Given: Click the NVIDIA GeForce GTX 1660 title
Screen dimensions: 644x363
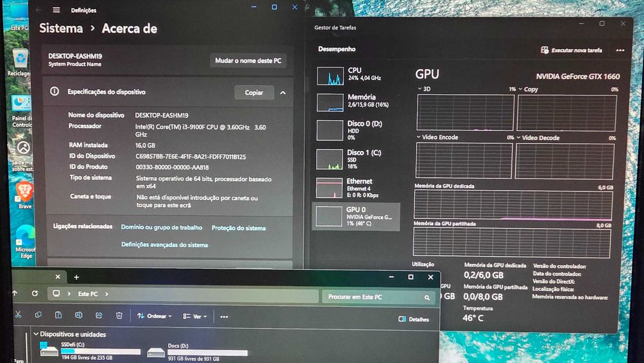Looking at the screenshot, I should click(x=578, y=77).
